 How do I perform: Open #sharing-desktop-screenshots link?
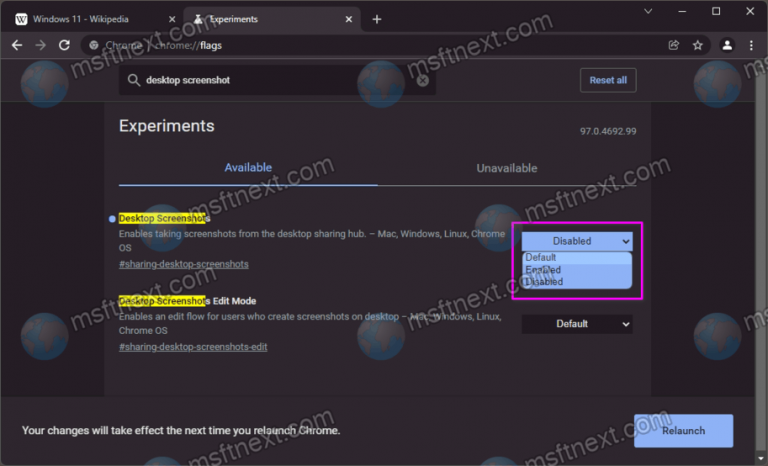(184, 264)
